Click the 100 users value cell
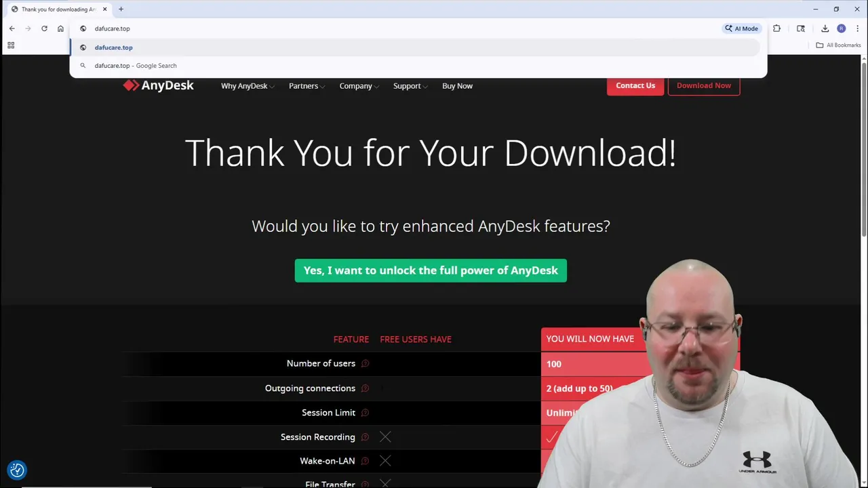 [554, 364]
